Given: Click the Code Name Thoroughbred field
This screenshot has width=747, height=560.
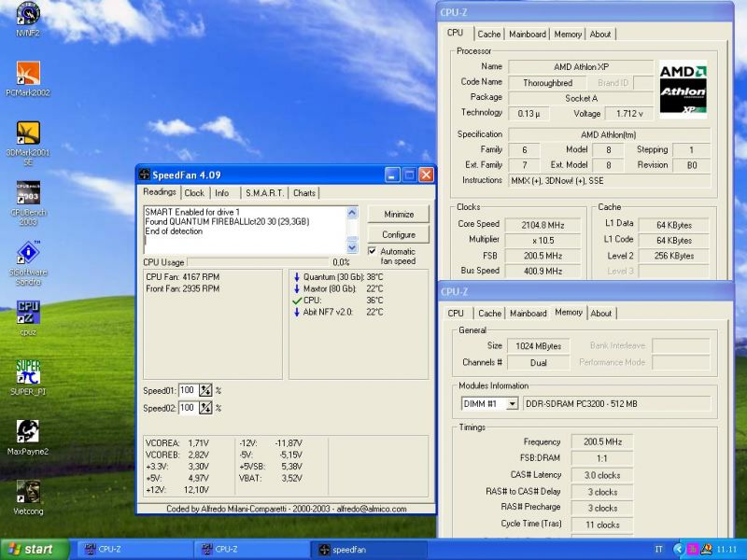Looking at the screenshot, I should click(x=548, y=83).
